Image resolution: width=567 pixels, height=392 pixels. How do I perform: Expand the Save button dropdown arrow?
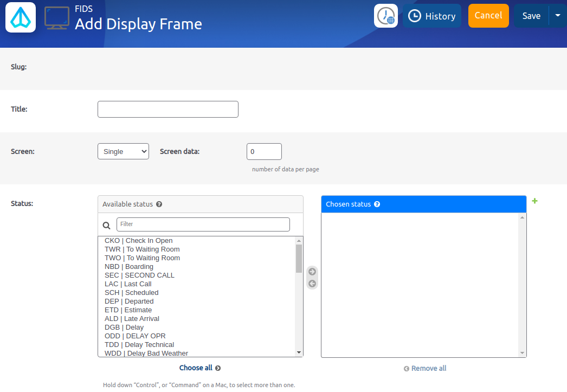coord(558,16)
